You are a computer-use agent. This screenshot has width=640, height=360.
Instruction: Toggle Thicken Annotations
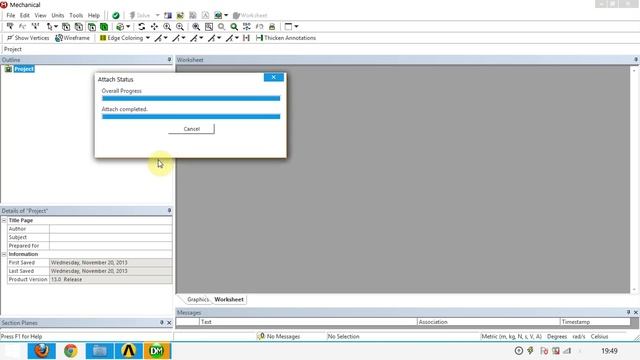coord(286,38)
